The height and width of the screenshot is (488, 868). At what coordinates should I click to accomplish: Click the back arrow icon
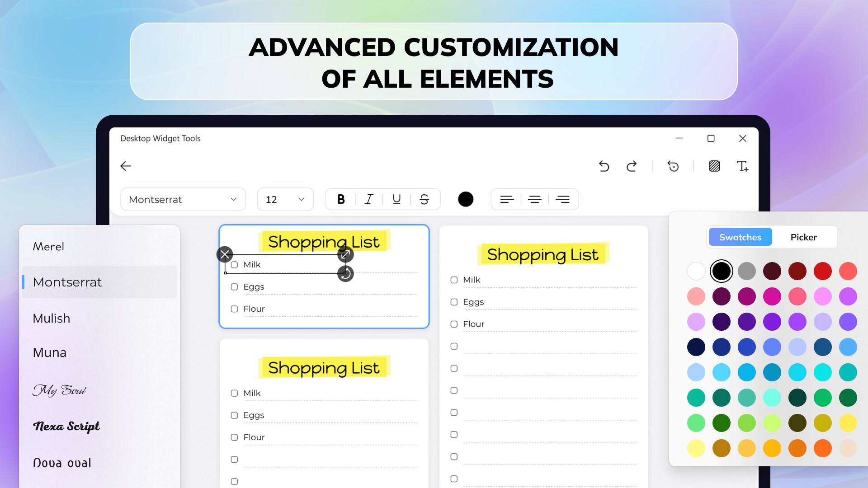126,166
